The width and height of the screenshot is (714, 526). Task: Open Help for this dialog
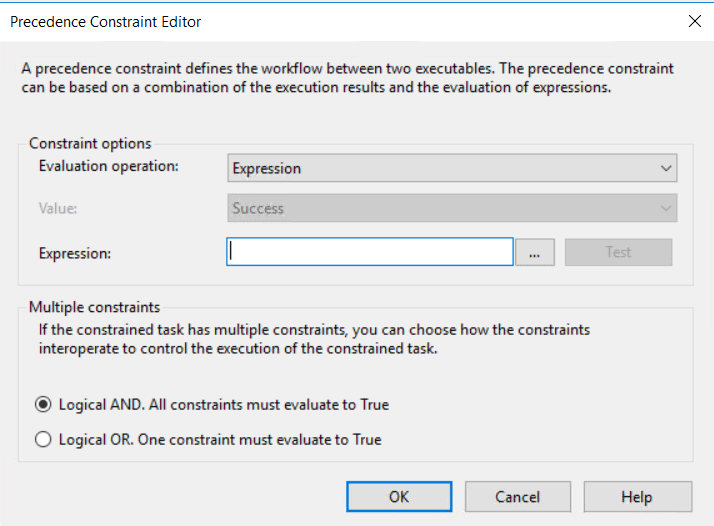click(638, 496)
